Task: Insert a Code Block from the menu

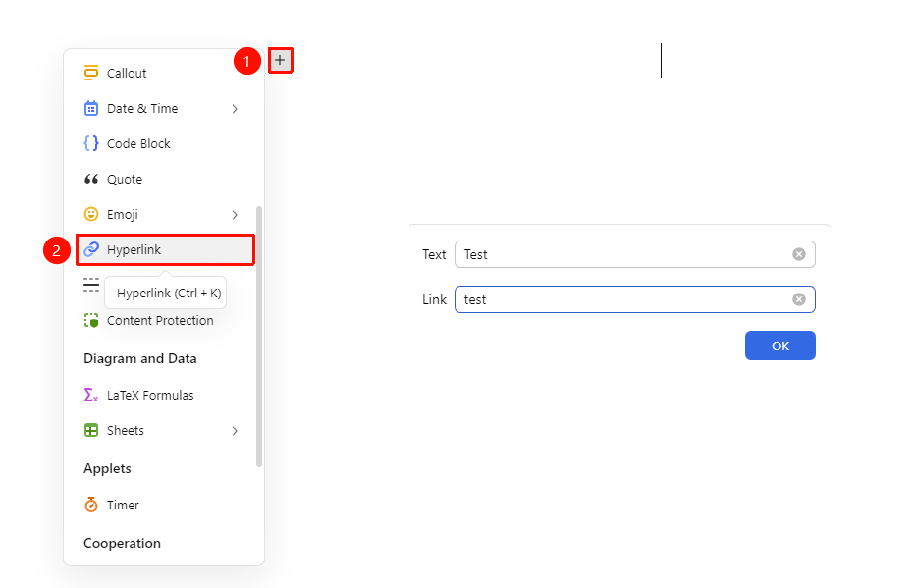Action: tap(165, 143)
